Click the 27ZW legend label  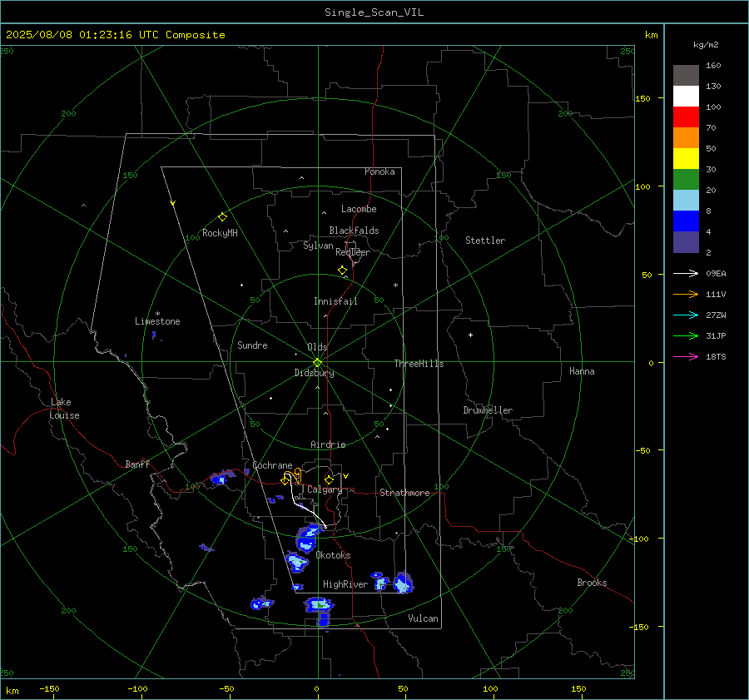click(716, 315)
